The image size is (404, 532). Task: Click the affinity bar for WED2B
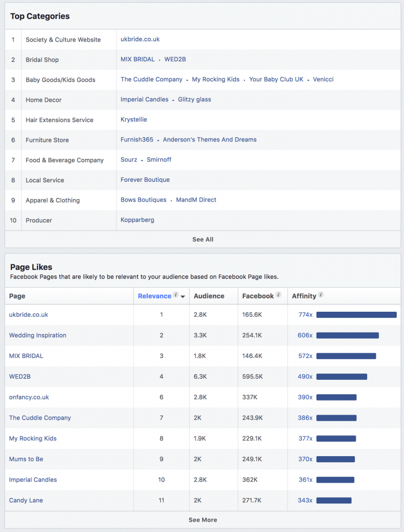click(342, 377)
